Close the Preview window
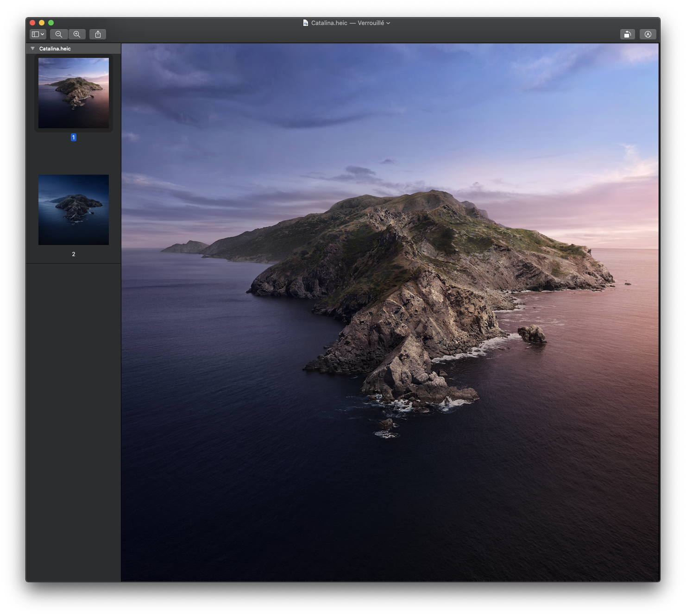Screen dimensions: 686x616 coord(32,23)
